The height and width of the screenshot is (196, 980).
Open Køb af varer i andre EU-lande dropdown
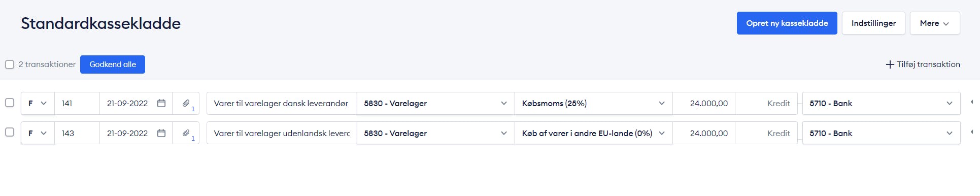coord(594,133)
